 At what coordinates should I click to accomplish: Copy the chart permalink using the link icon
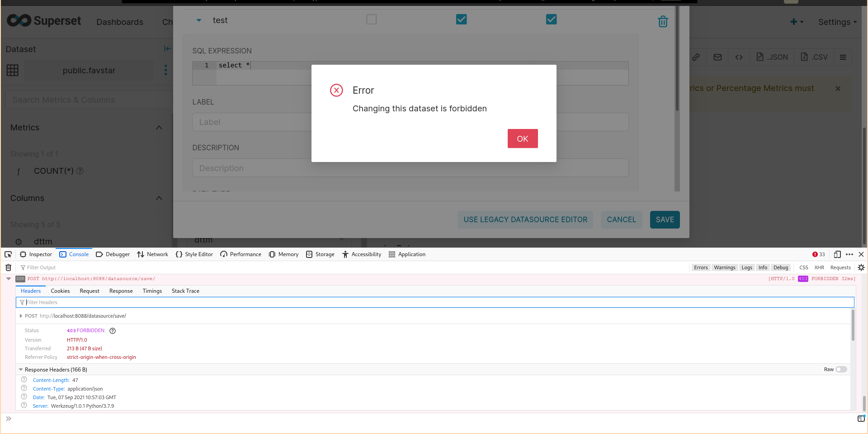(x=697, y=57)
